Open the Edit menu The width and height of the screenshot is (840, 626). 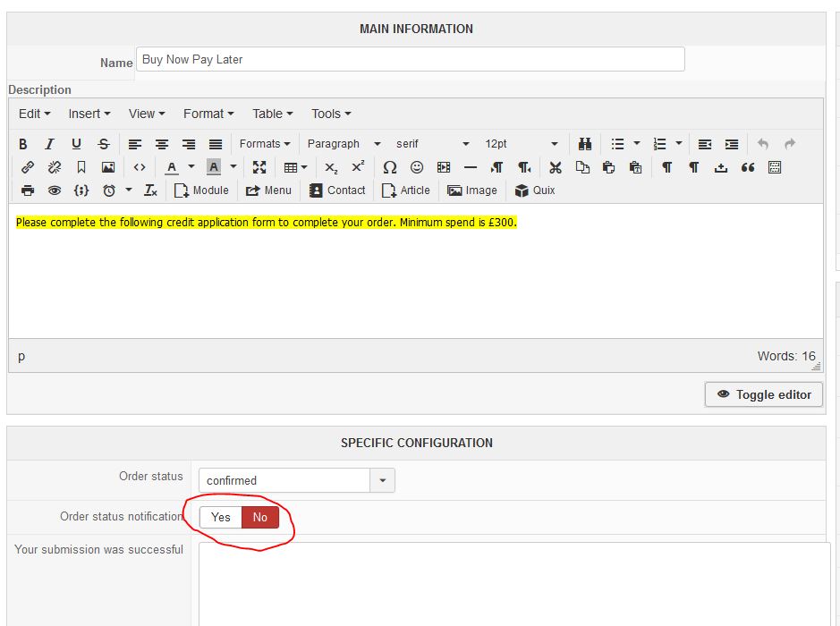34,114
